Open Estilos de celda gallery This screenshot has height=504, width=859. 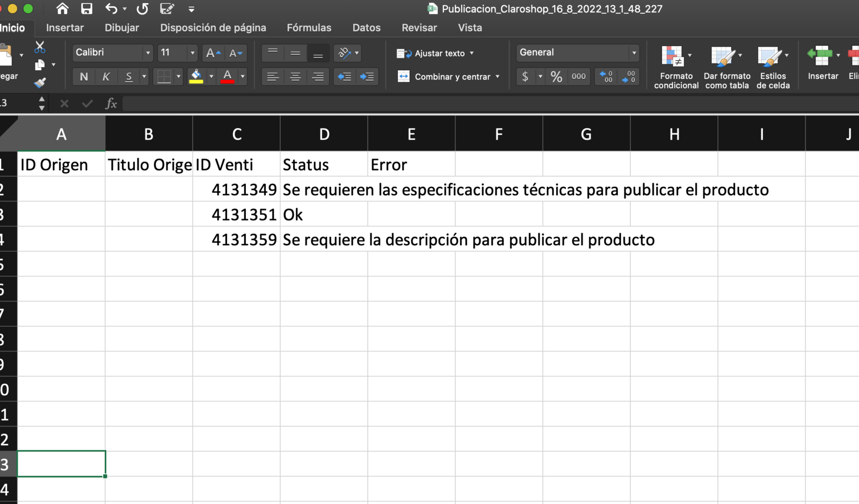773,67
